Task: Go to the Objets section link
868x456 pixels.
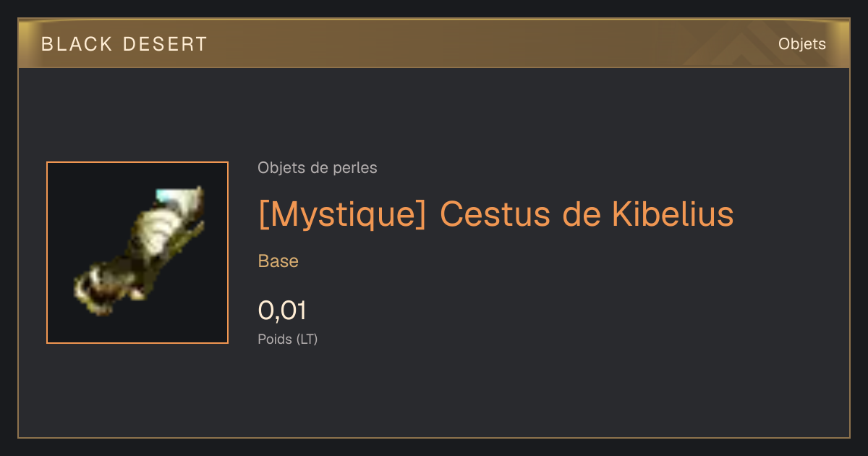Action: coord(801,44)
